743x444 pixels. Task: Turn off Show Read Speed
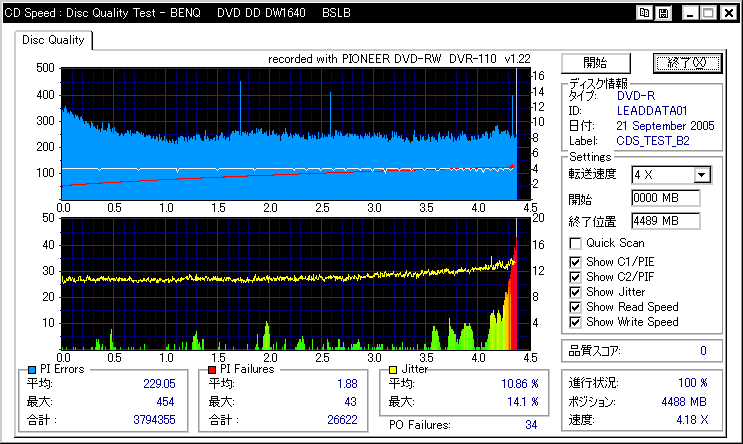(575, 307)
